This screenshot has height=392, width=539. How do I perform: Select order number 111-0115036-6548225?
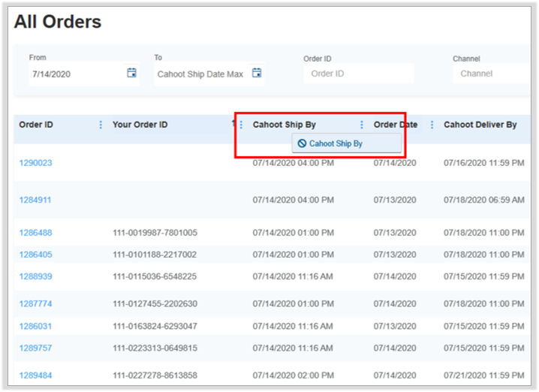tap(155, 276)
